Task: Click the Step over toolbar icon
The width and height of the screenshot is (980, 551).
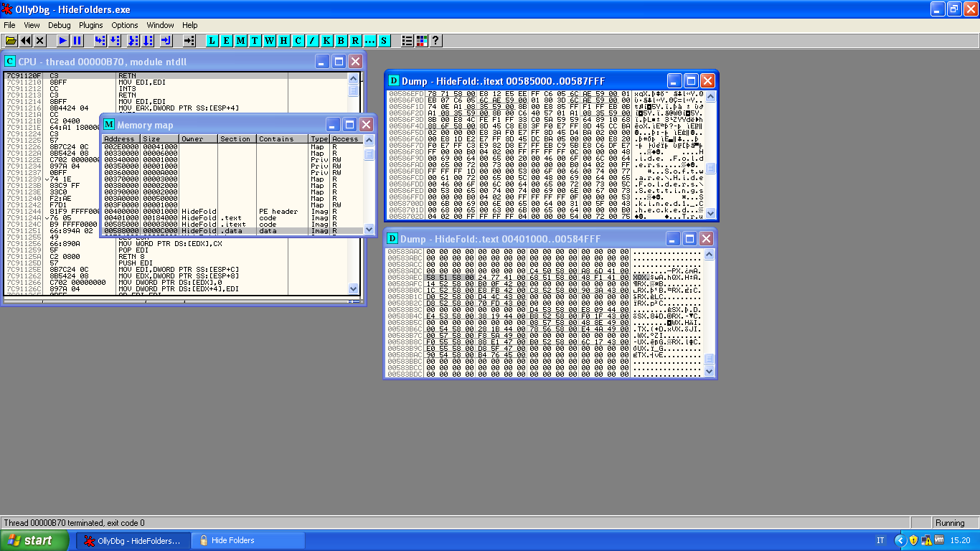Action: tap(114, 41)
